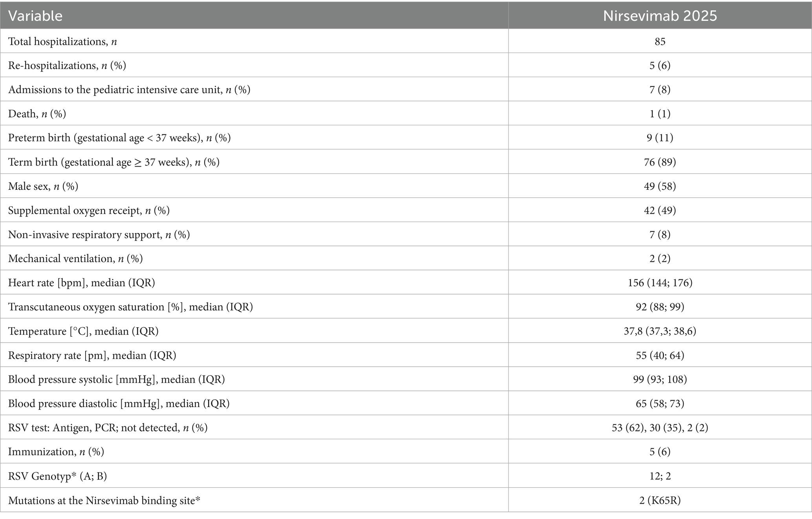812x519 pixels.
Task: Click the RSV test results value cell
Action: (x=660, y=427)
